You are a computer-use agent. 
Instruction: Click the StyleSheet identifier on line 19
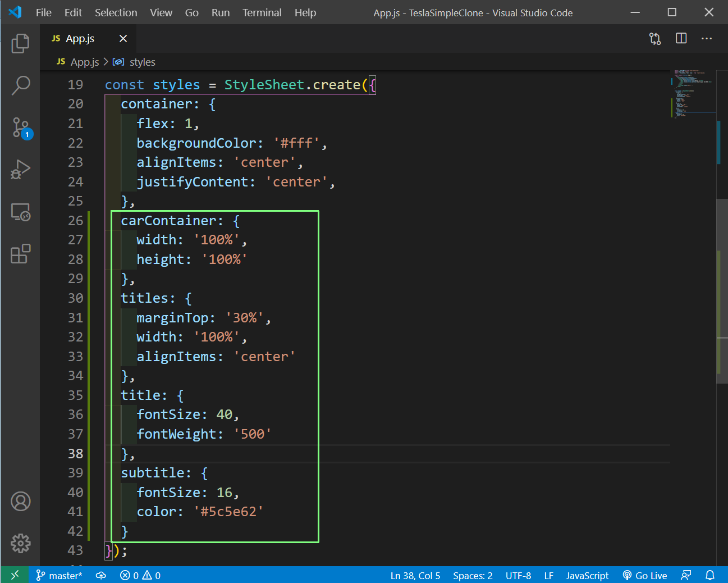264,85
